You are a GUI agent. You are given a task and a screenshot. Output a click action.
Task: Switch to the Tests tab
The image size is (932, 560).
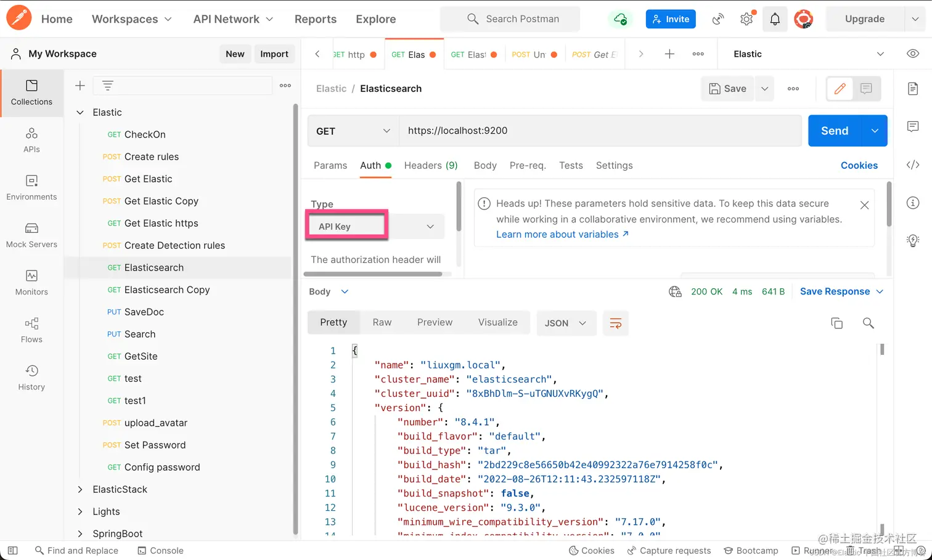(x=571, y=165)
